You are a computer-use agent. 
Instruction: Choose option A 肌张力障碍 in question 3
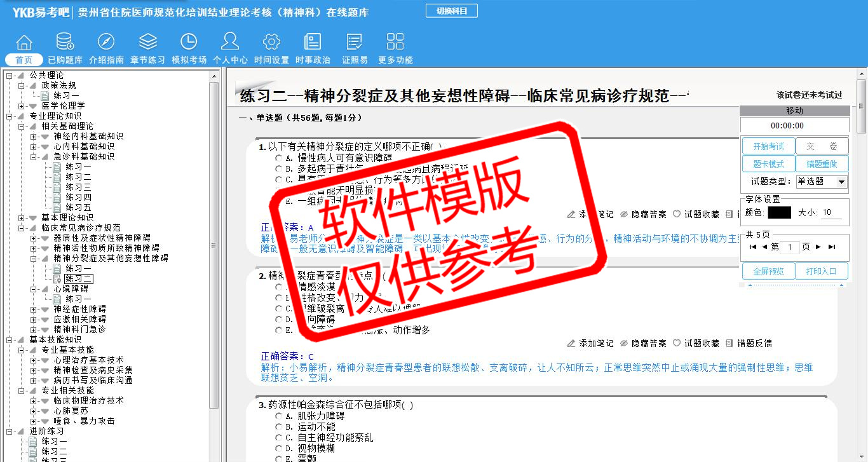point(278,416)
